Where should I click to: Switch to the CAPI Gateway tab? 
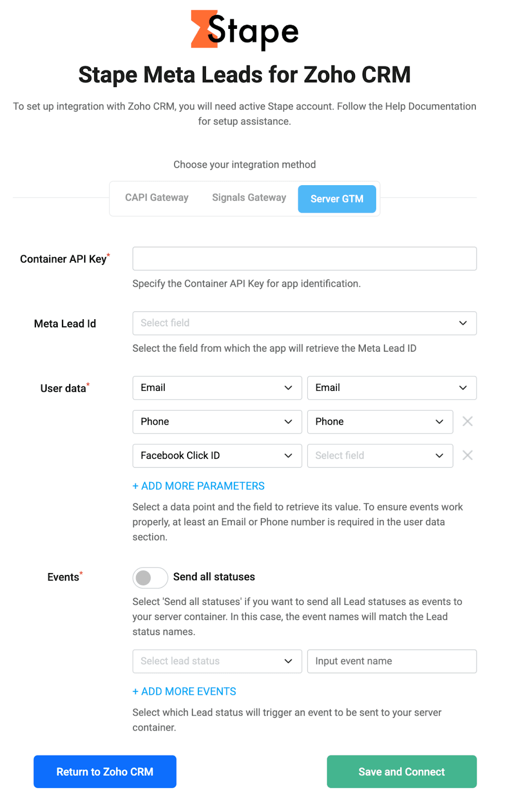(157, 198)
